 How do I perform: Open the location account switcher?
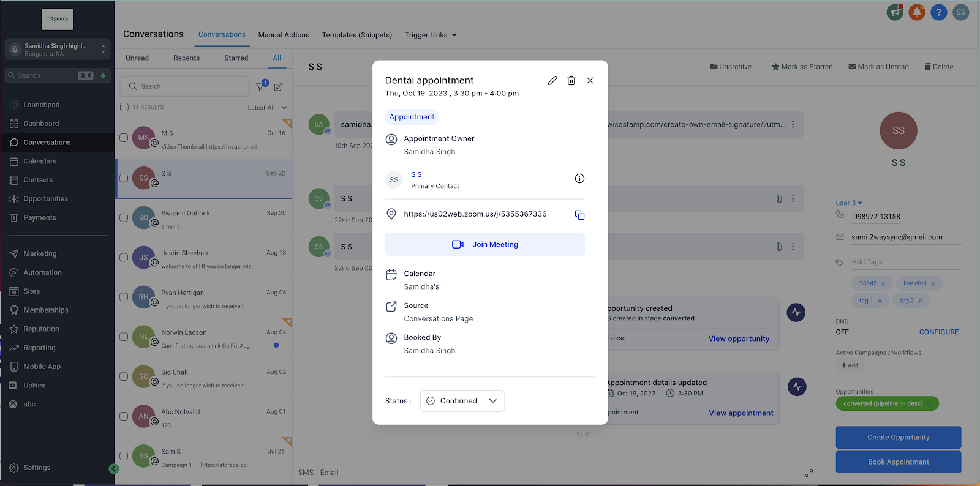pyautogui.click(x=58, y=50)
